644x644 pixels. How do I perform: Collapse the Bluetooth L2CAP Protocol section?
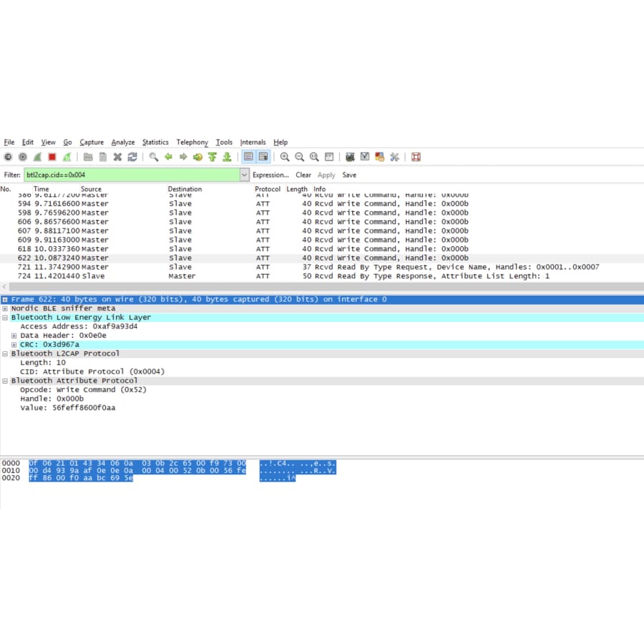pos(5,353)
